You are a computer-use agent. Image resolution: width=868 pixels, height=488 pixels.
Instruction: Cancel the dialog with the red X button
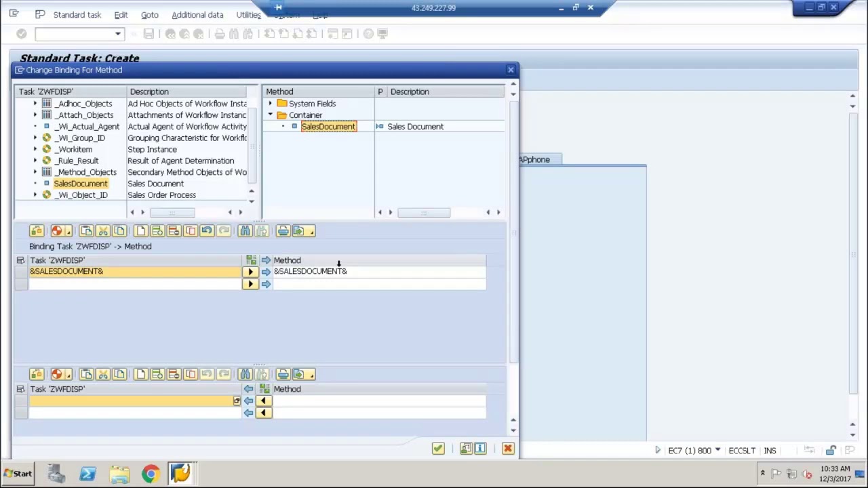(x=508, y=449)
